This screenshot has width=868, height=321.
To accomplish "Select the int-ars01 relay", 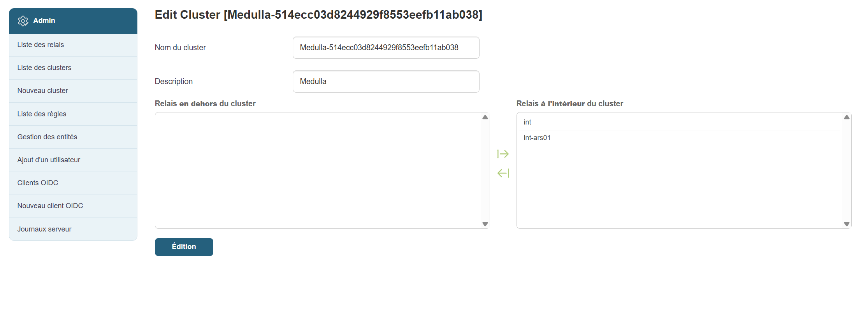I will click(537, 138).
